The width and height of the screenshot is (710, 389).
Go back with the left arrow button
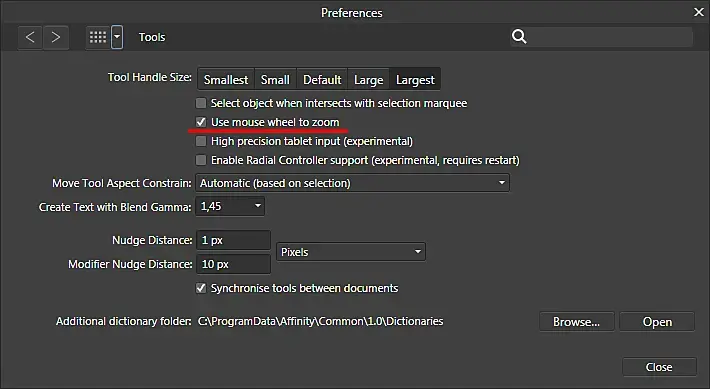point(30,37)
